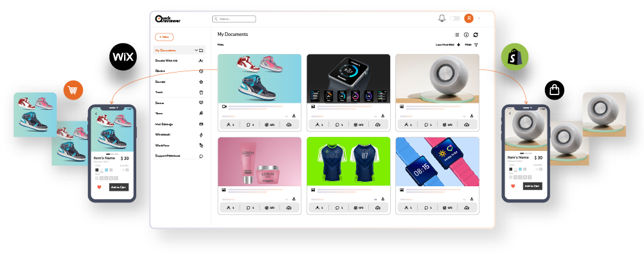Create a new item with the New button
Image resolution: width=644 pixels, height=255 pixels.
[x=164, y=37]
